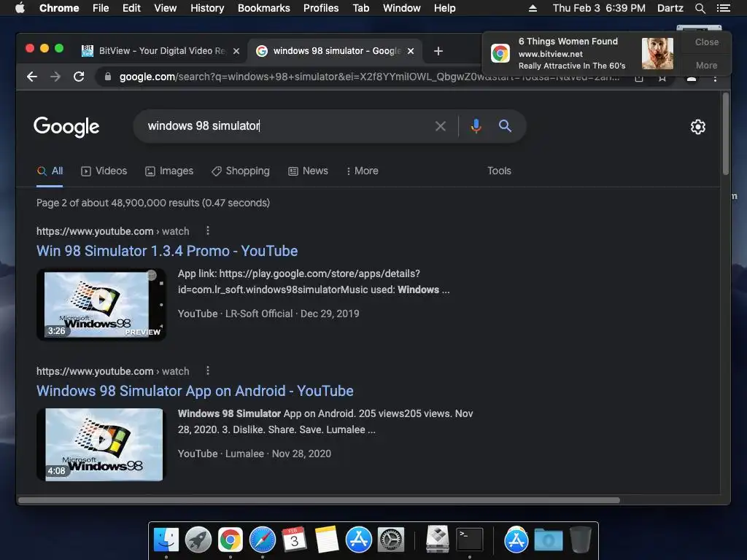Open Notes from the Dock
The width and height of the screenshot is (747, 560).
point(326,540)
